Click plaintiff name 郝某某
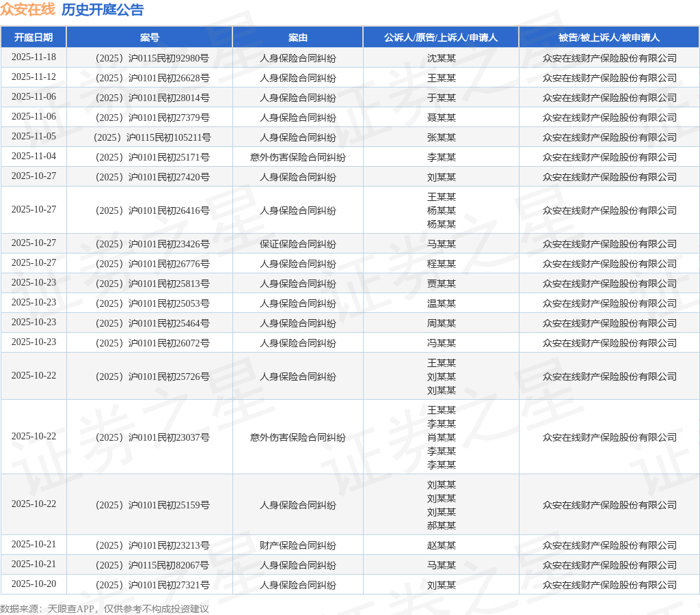Viewport: 700px width, 615px height. coord(441,525)
